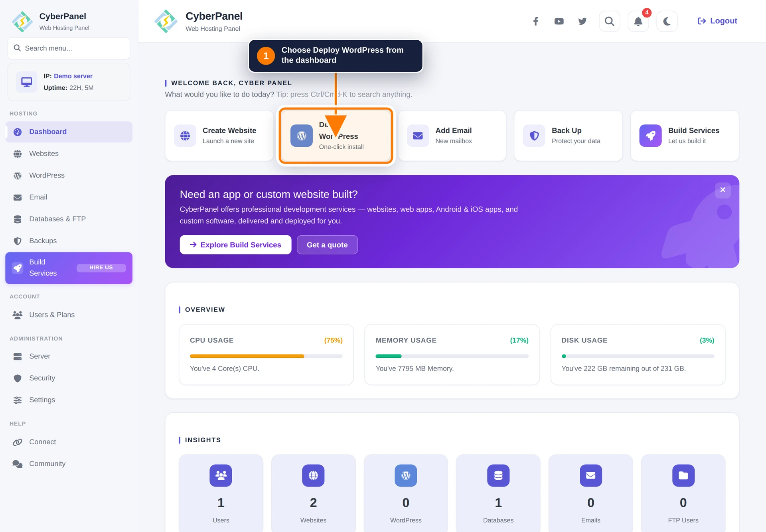Click the Uptime 22H, 5M value
This screenshot has height=532, width=766.
point(81,88)
